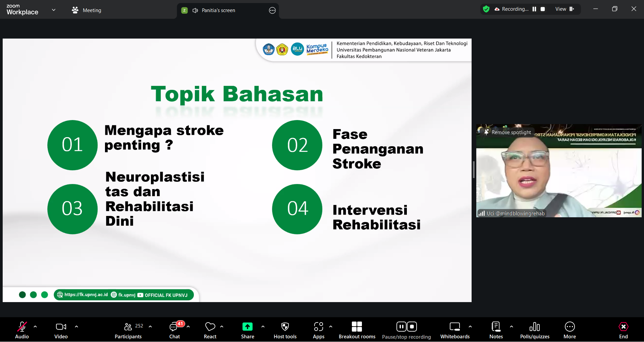End the meeting

coord(623,330)
